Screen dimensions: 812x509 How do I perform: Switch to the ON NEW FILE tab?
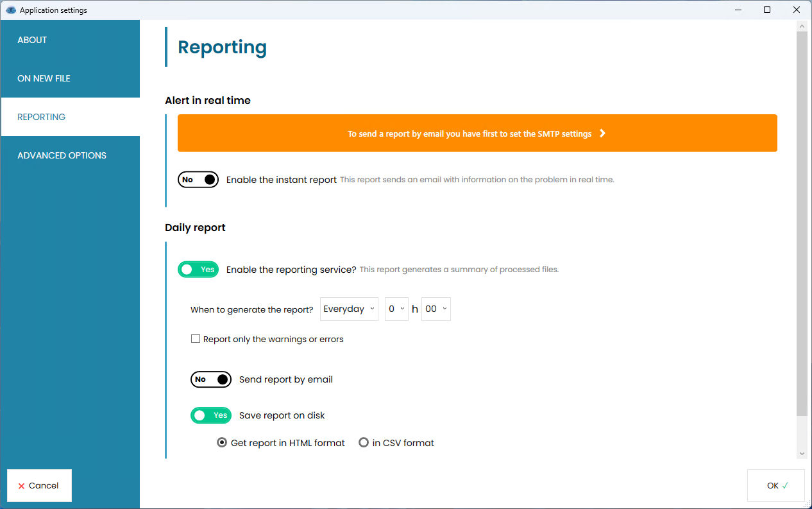[x=71, y=78]
